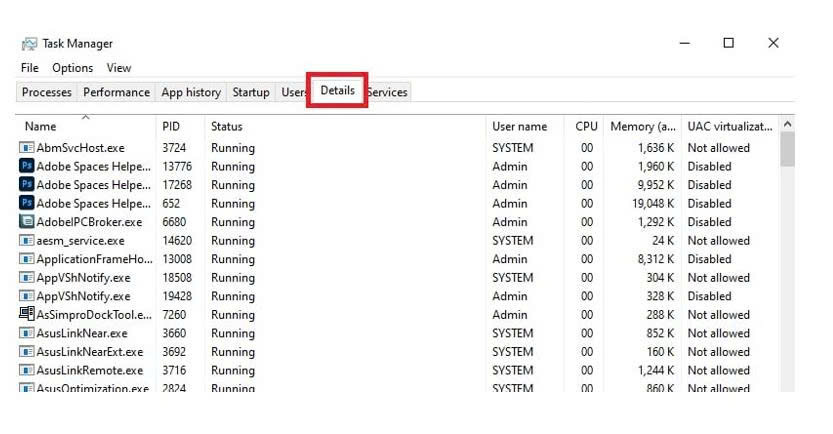Screen dimensions: 833x434
Task: Open the App history tab
Action: (x=191, y=92)
